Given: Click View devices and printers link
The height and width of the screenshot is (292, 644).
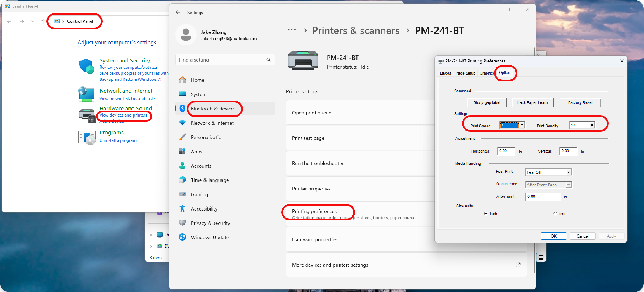Looking at the screenshot, I should pyautogui.click(x=123, y=115).
